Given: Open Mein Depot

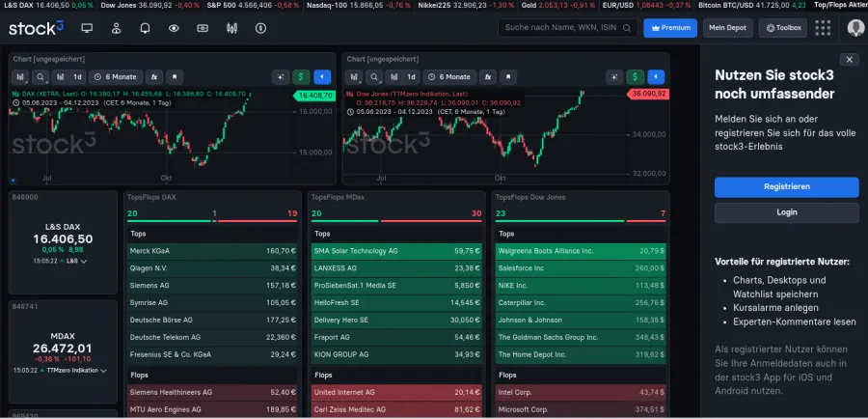Looking at the screenshot, I should tap(727, 28).
